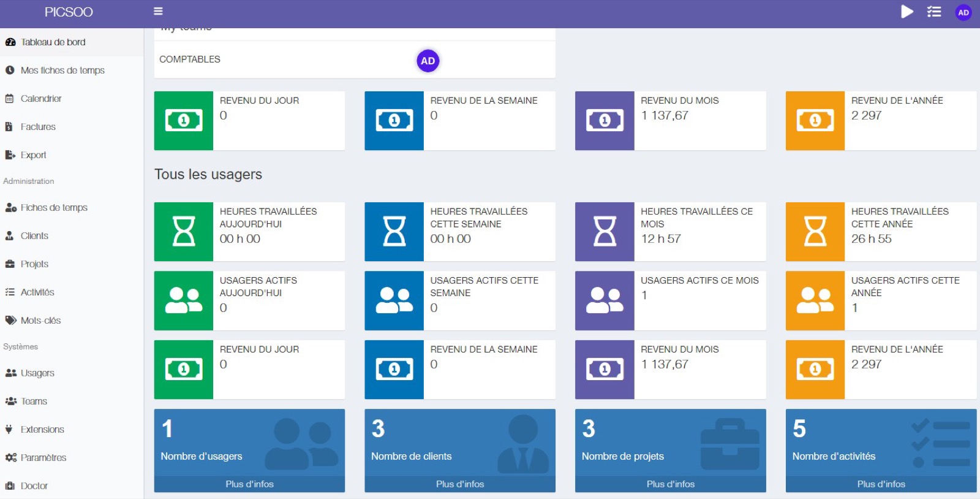
Task: Click the blue hourglass icon for this week
Action: [394, 232]
